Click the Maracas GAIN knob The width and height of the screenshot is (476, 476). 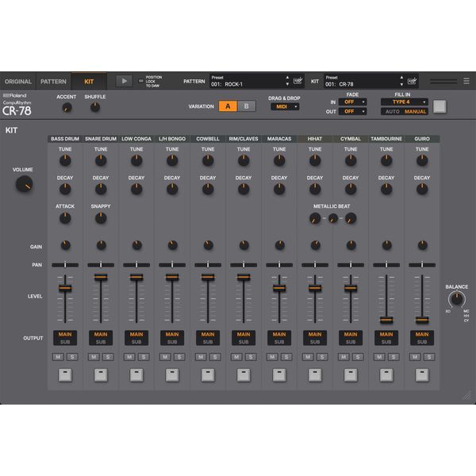coord(279,245)
